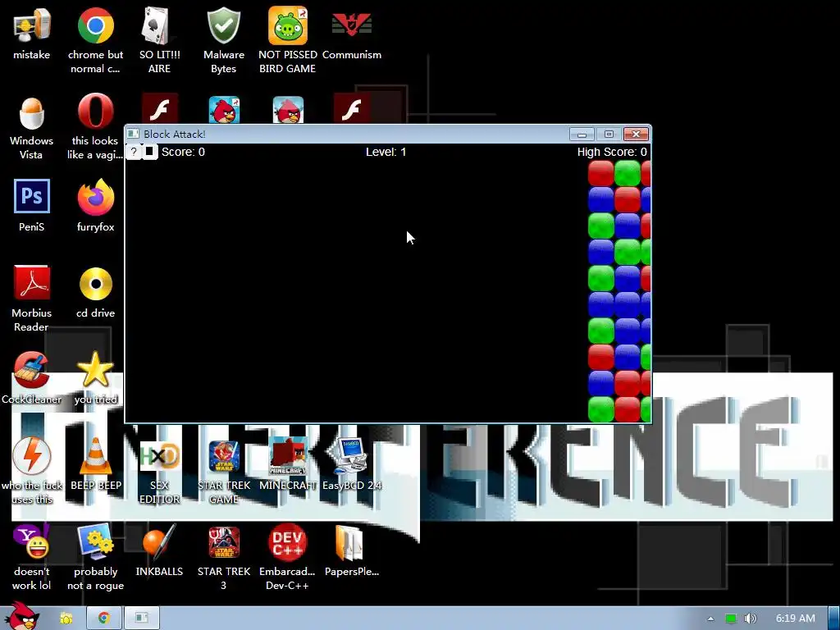
Task: Click the 'High Score: 0' text
Action: click(612, 152)
